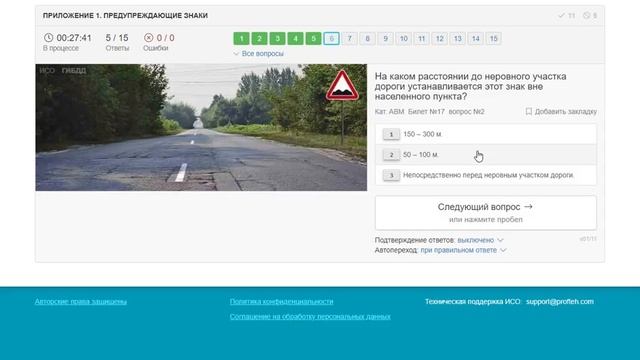Jump to question 9

point(385,38)
